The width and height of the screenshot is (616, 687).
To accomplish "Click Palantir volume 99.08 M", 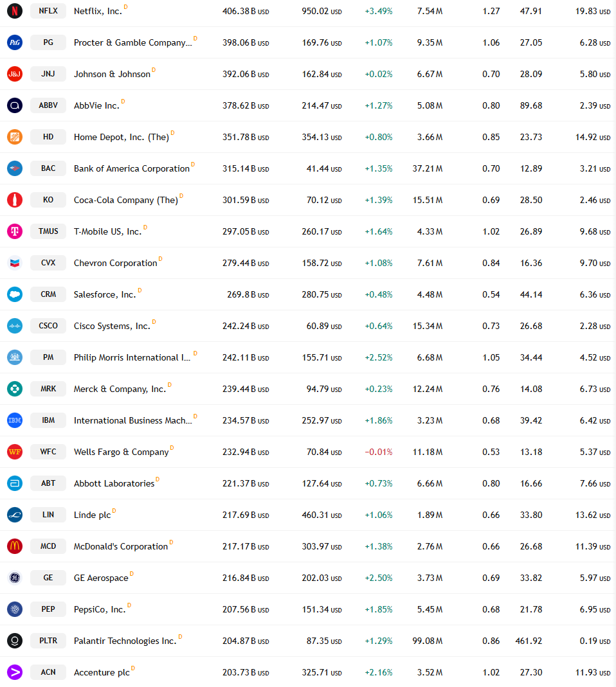I will pyautogui.click(x=428, y=641).
